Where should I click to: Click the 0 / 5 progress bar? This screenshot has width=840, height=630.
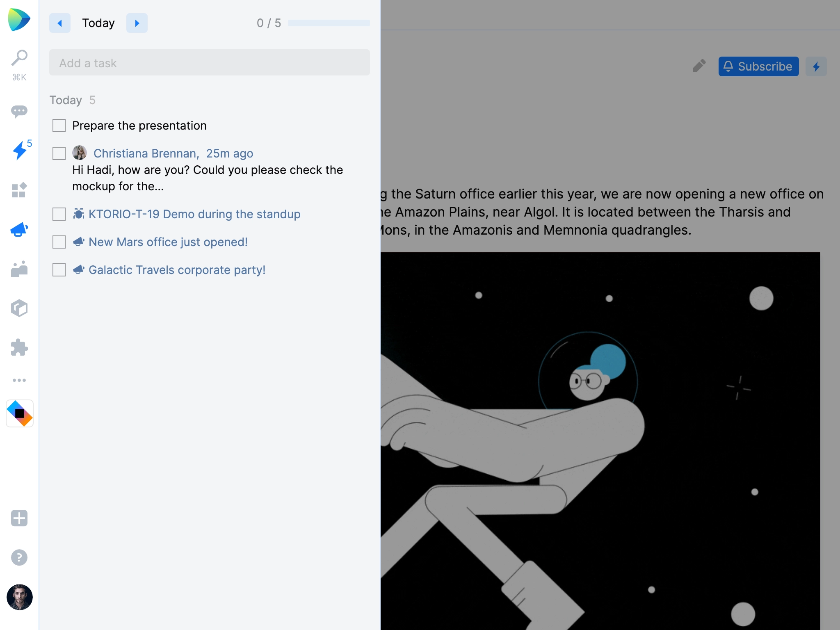329,23
